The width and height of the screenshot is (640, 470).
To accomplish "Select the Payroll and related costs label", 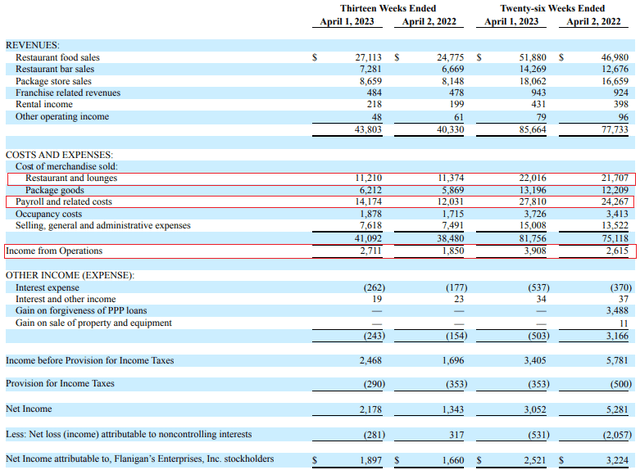I will pyautogui.click(x=64, y=202).
